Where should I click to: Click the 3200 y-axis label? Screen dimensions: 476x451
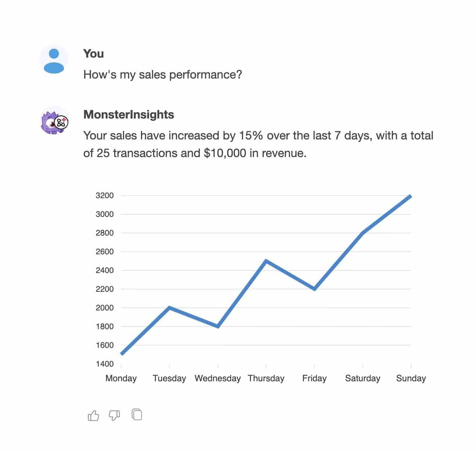coord(105,196)
